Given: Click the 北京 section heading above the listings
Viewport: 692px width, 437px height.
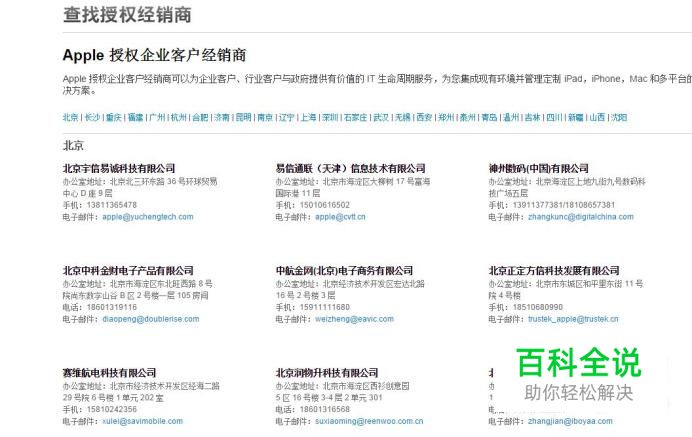Looking at the screenshot, I should point(73,146).
